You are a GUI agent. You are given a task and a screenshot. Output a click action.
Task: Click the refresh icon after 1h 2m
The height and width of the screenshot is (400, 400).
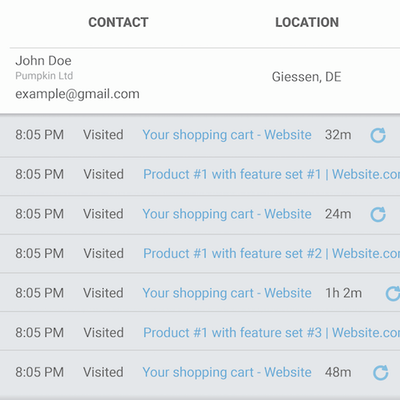point(393,294)
